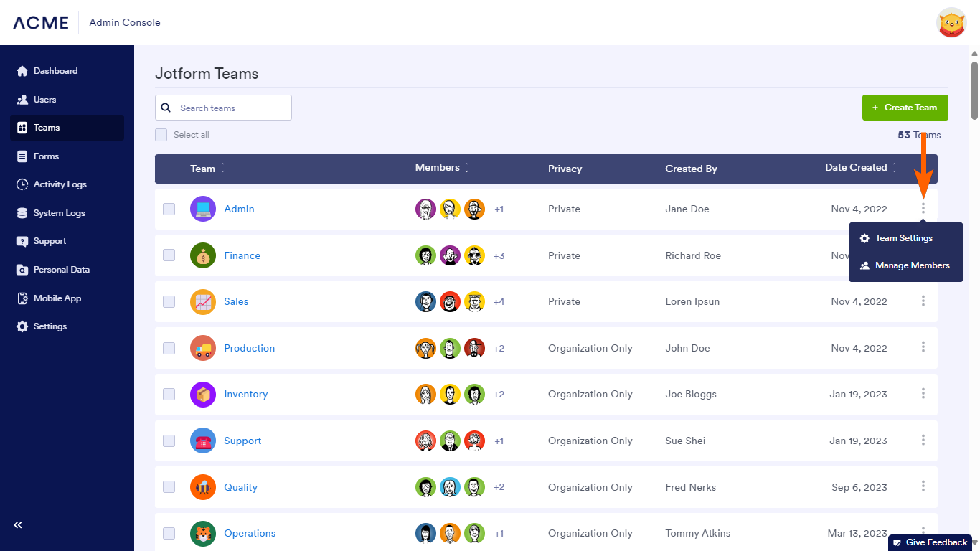Open the three-dot menu for Sales team
This screenshot has height=551, width=980.
pyautogui.click(x=923, y=301)
